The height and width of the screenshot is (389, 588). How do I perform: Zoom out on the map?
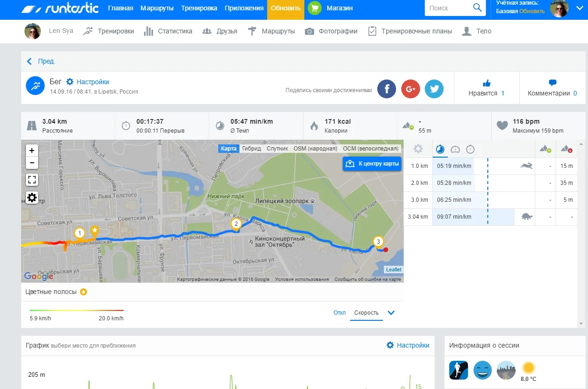32,163
